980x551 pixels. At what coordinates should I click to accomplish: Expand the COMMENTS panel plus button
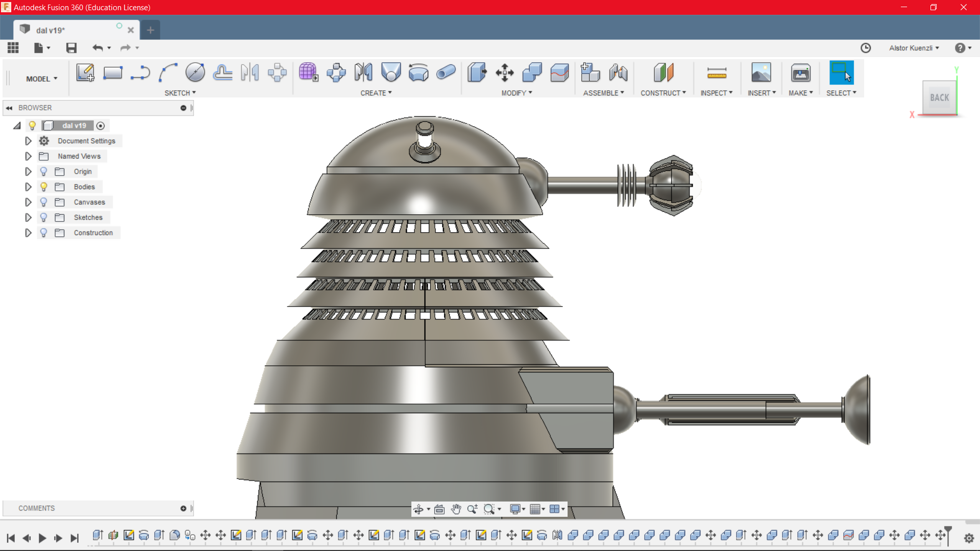pyautogui.click(x=183, y=508)
